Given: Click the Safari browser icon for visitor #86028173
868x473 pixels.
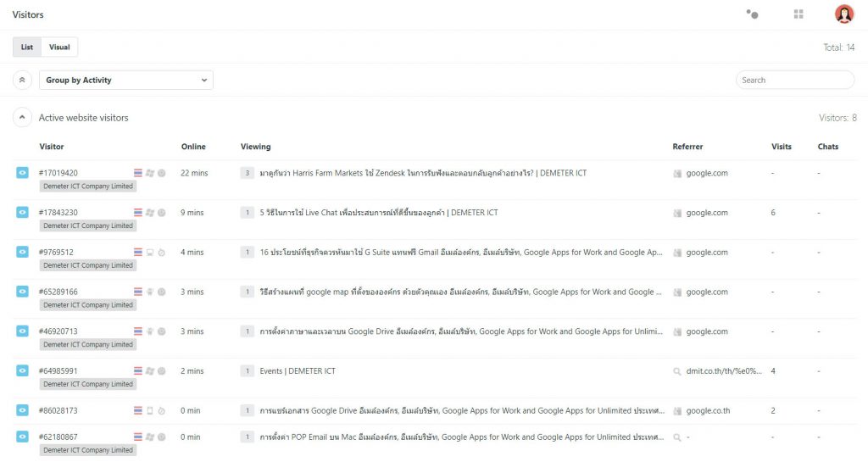Looking at the screenshot, I should pos(162,410).
